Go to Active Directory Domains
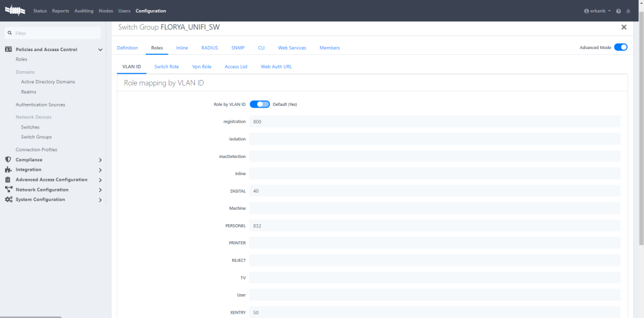 click(48, 82)
